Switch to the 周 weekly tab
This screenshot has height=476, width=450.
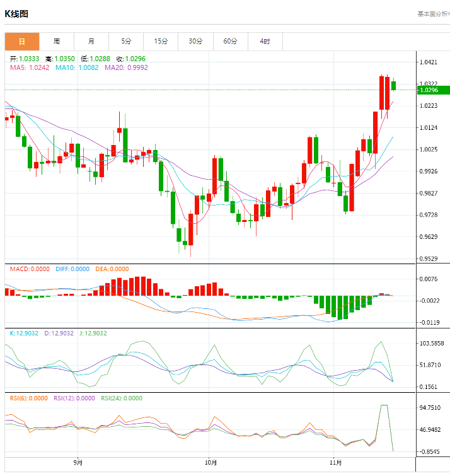pos(57,42)
